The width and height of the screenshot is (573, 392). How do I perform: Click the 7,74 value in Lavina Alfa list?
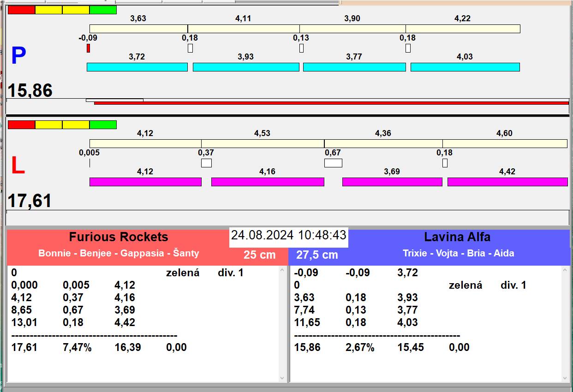coord(304,310)
